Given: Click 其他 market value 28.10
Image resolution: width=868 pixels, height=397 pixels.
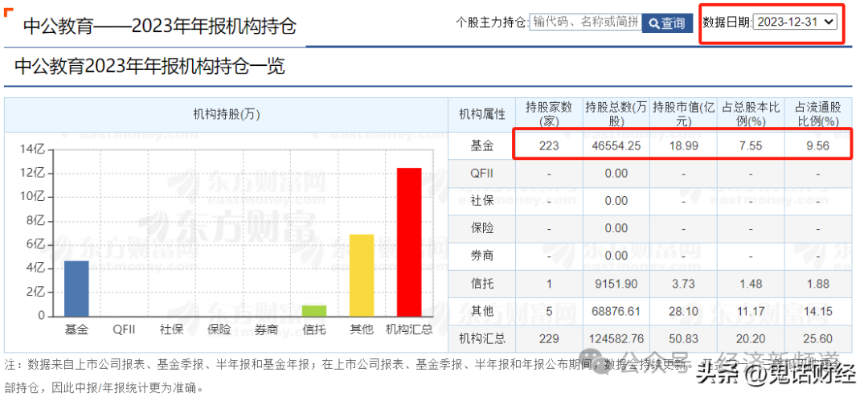Looking at the screenshot, I should [684, 311].
